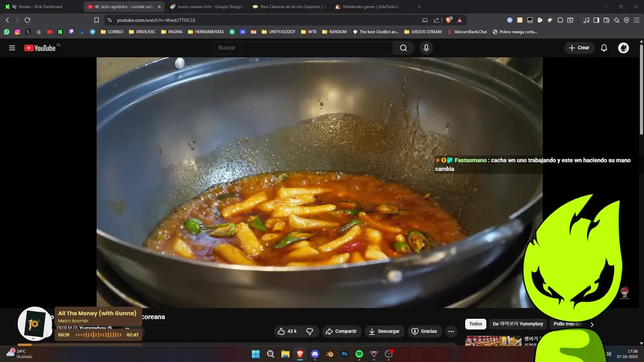Close the pollo agridulce YouTube tab

pyautogui.click(x=159, y=7)
